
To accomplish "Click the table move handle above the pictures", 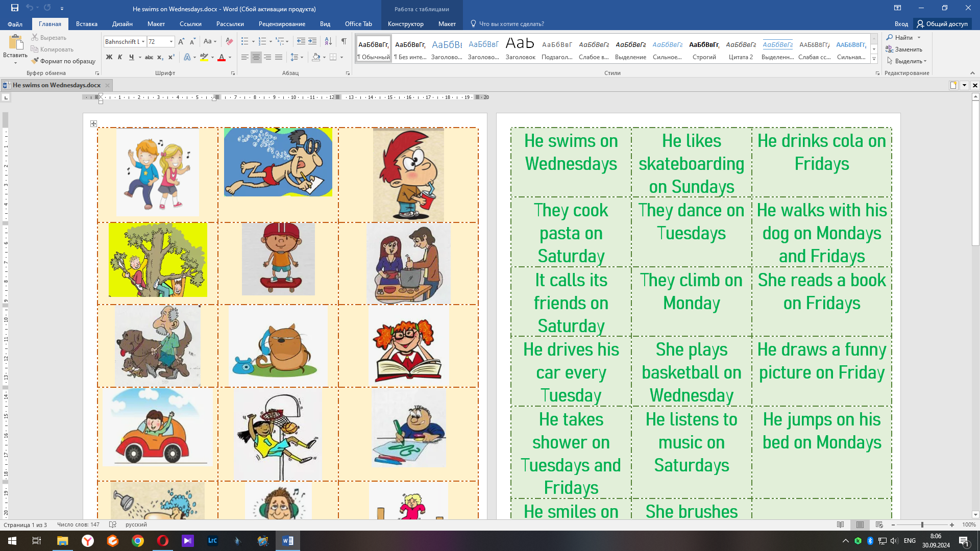I will click(93, 123).
